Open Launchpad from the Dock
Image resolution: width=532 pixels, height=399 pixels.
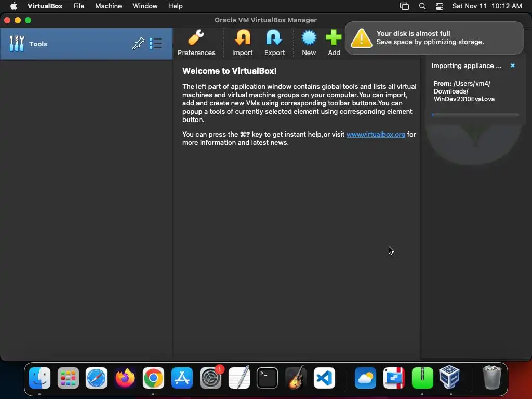pos(68,378)
